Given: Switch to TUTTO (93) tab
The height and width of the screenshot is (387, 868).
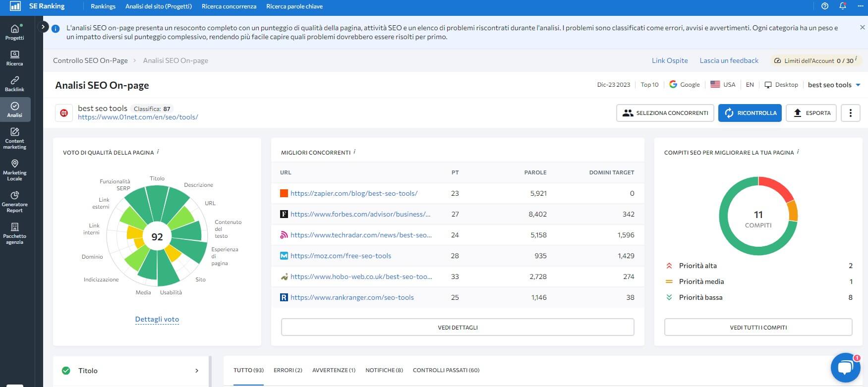Looking at the screenshot, I should point(248,370).
